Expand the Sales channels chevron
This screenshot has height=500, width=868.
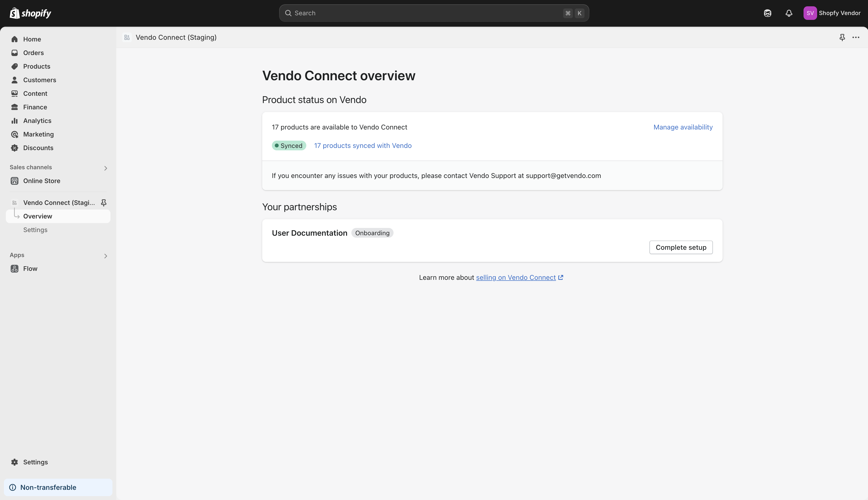point(106,168)
